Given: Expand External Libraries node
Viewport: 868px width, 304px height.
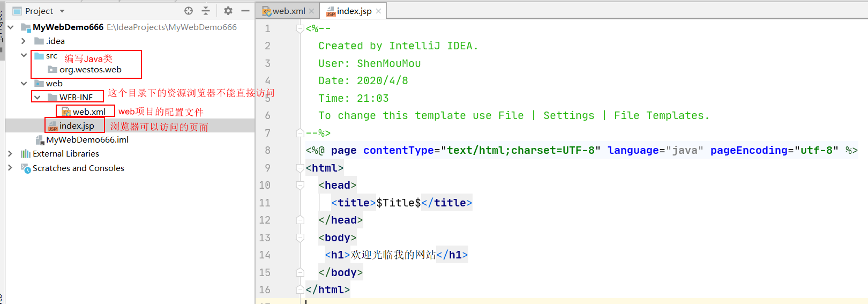Looking at the screenshot, I should (x=10, y=153).
